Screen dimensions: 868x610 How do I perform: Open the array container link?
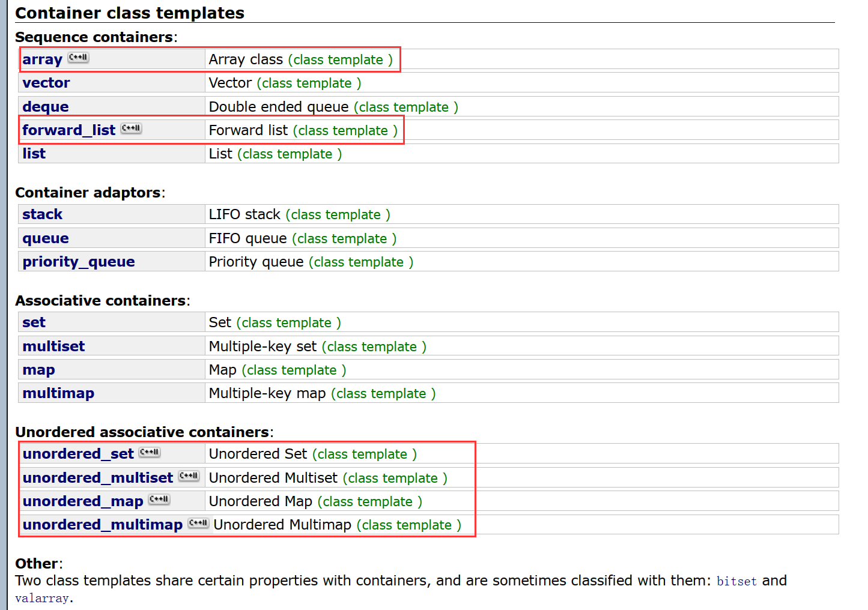43,59
